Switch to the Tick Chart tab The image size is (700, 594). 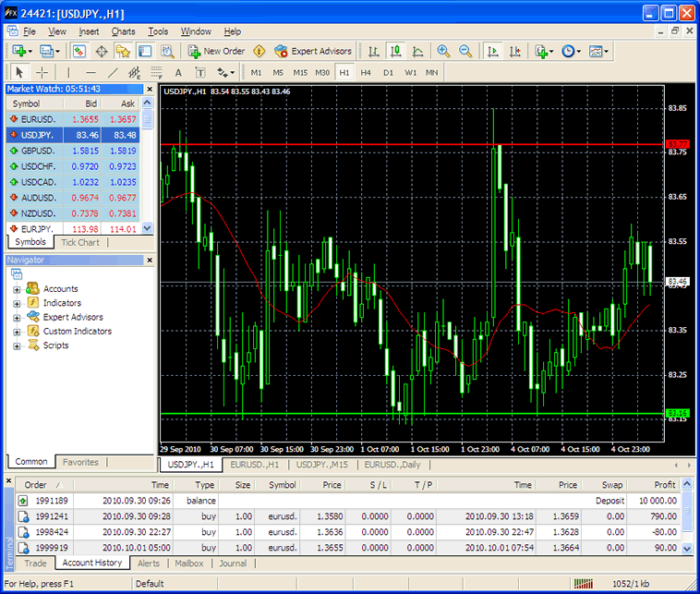click(x=80, y=243)
